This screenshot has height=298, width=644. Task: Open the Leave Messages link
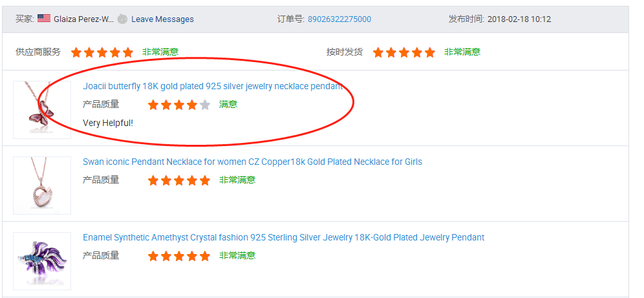pyautogui.click(x=162, y=19)
